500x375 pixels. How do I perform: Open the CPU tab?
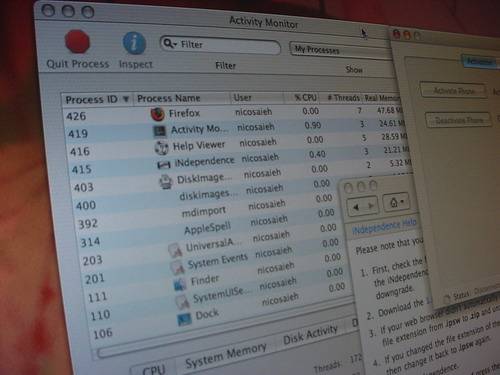(153, 369)
